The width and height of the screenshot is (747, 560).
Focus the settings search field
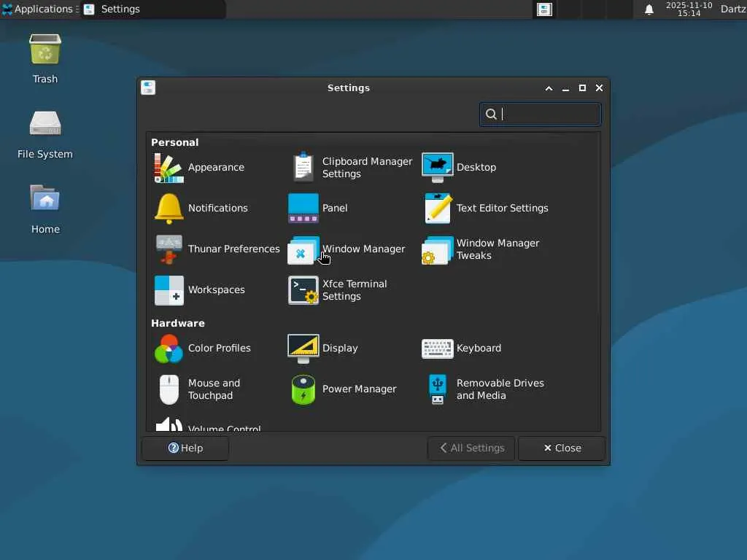pos(541,114)
